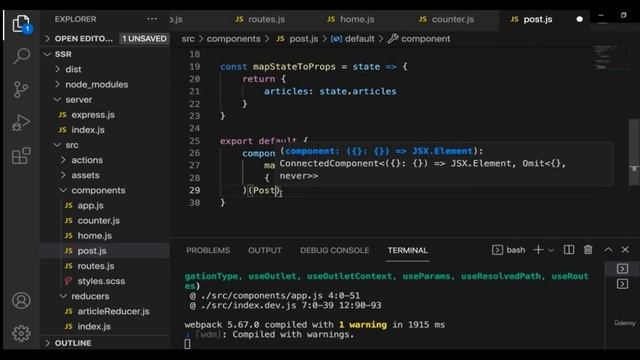Collapse the components folder
This screenshot has height=360, width=640.
63,190
